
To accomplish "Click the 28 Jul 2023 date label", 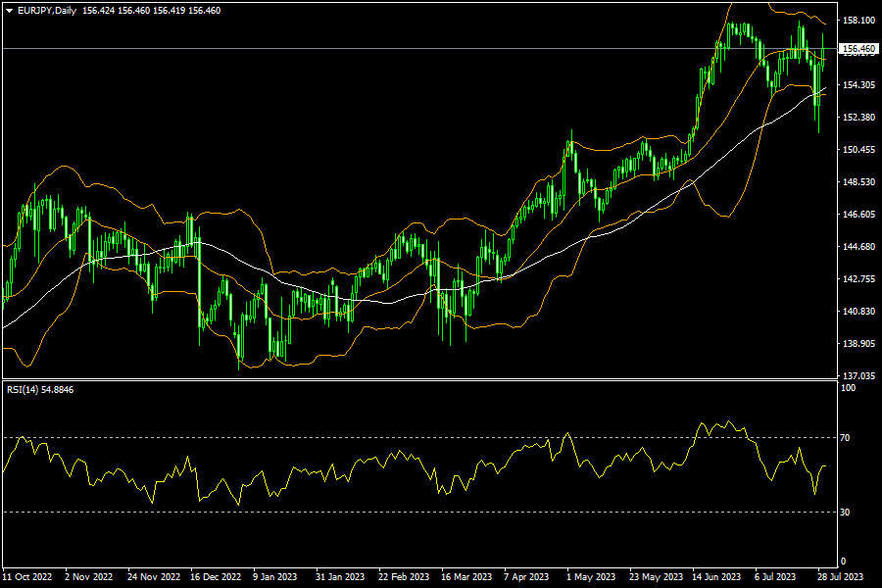I will [x=841, y=577].
